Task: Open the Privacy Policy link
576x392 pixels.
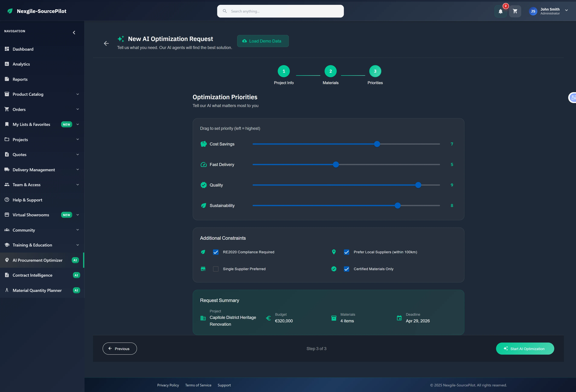Action: tap(168, 385)
